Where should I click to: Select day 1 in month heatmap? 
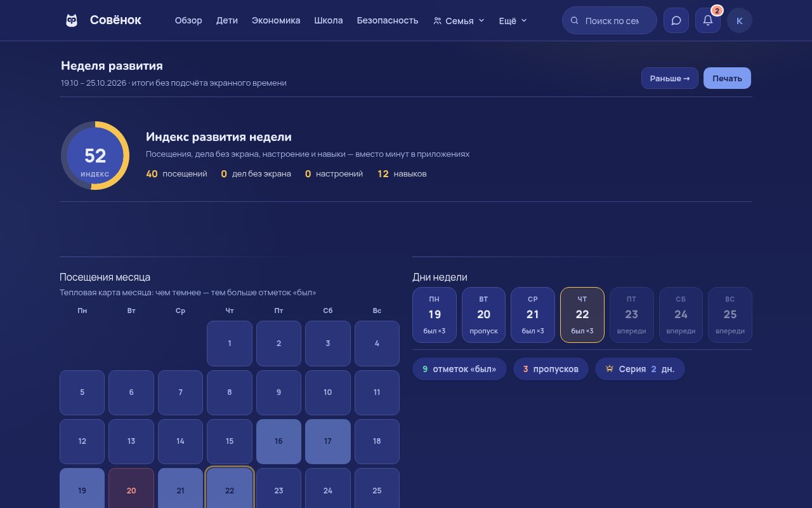(x=230, y=344)
